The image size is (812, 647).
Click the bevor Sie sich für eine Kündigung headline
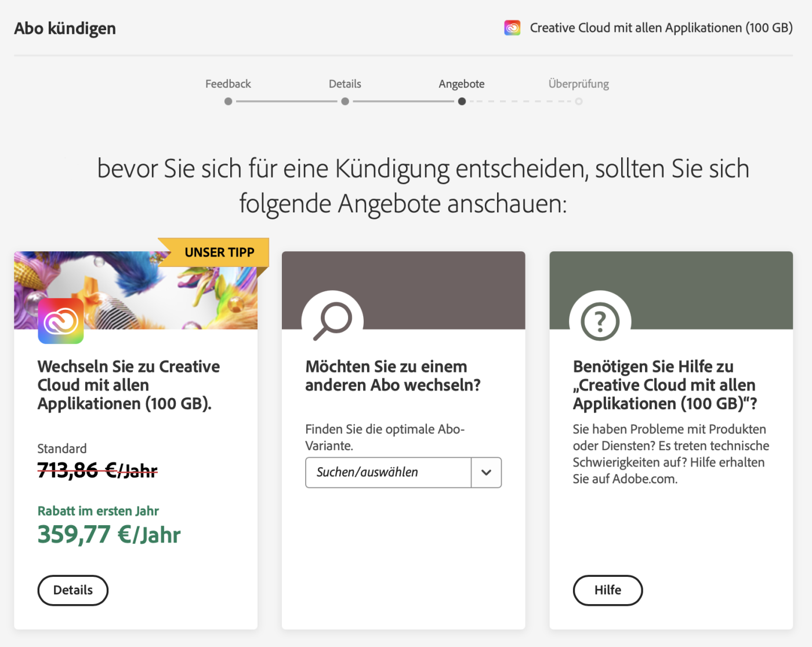(423, 186)
